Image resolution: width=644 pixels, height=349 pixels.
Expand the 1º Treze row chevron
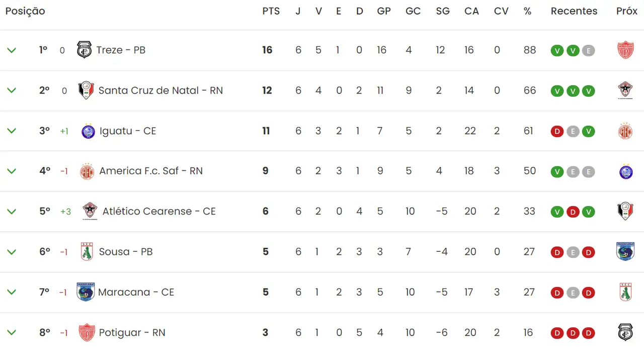point(12,50)
